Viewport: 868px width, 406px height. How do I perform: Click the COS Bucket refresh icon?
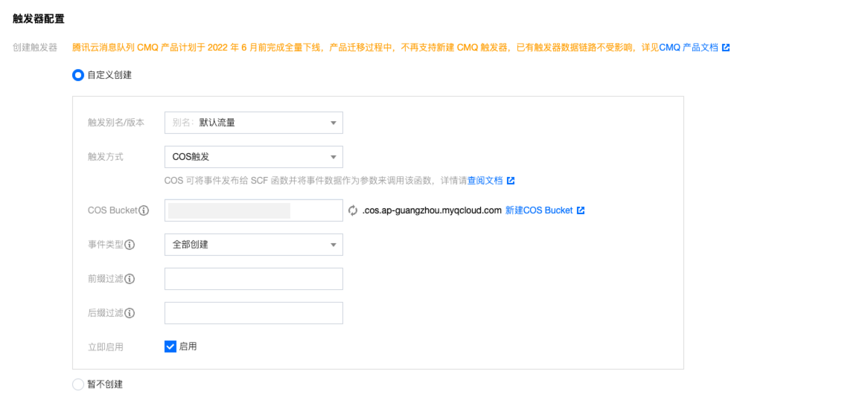352,210
